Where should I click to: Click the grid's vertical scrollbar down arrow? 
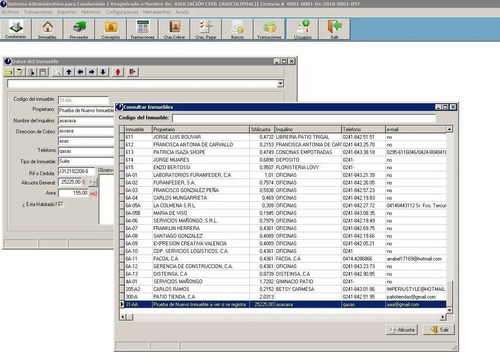(449, 310)
